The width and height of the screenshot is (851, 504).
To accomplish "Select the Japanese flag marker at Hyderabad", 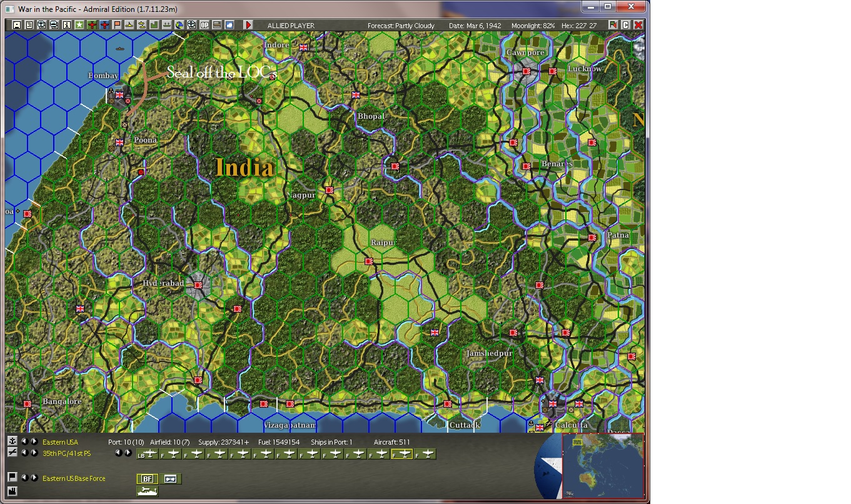I will [198, 285].
